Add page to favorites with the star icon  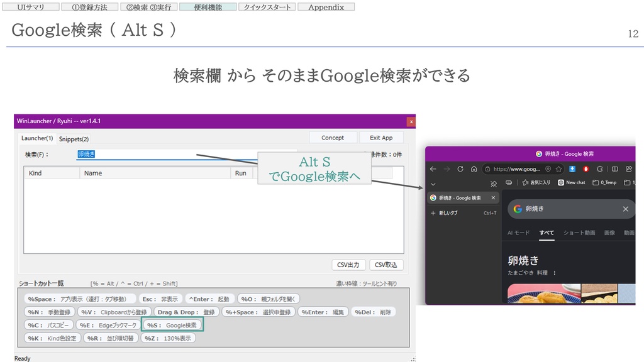(558, 169)
